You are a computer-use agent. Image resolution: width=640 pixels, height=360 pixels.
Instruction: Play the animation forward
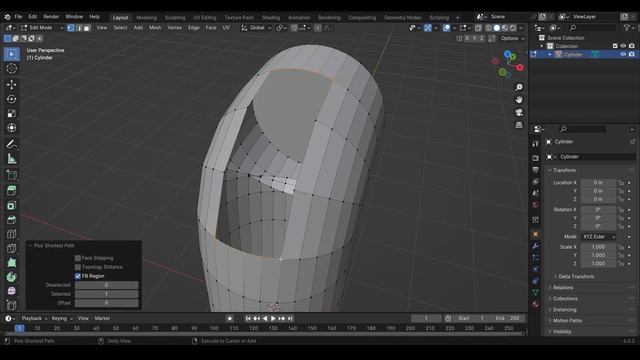(273, 318)
